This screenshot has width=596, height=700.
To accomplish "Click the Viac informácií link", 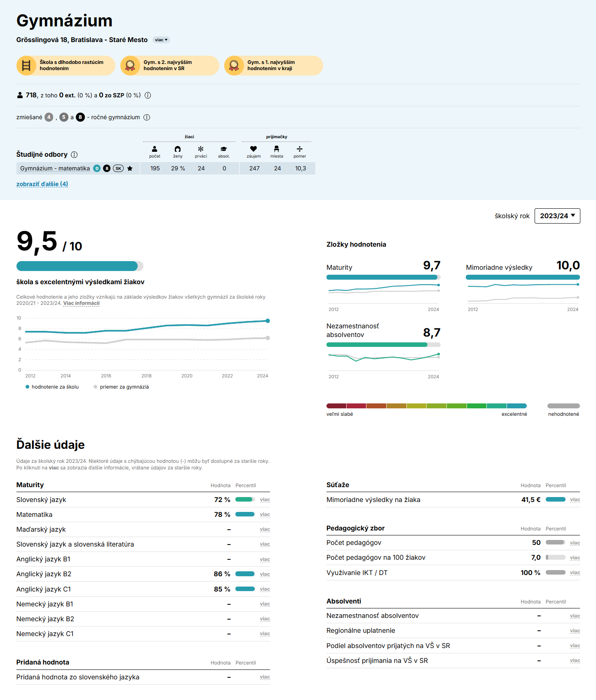I will pyautogui.click(x=81, y=303).
